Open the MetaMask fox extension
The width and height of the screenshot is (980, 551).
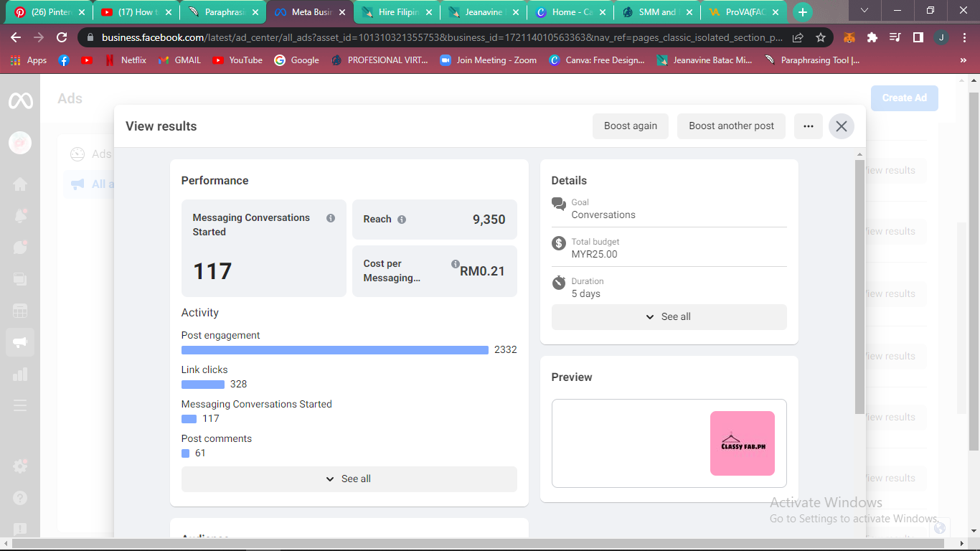[849, 37]
